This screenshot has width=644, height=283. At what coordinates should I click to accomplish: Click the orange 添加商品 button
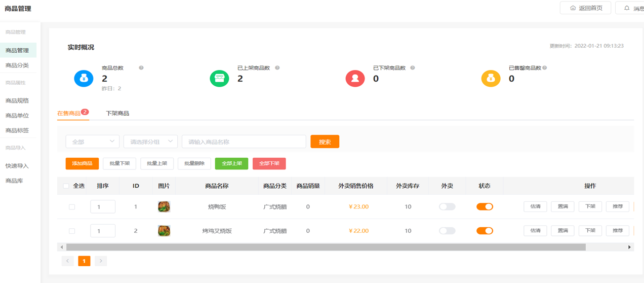click(x=82, y=164)
